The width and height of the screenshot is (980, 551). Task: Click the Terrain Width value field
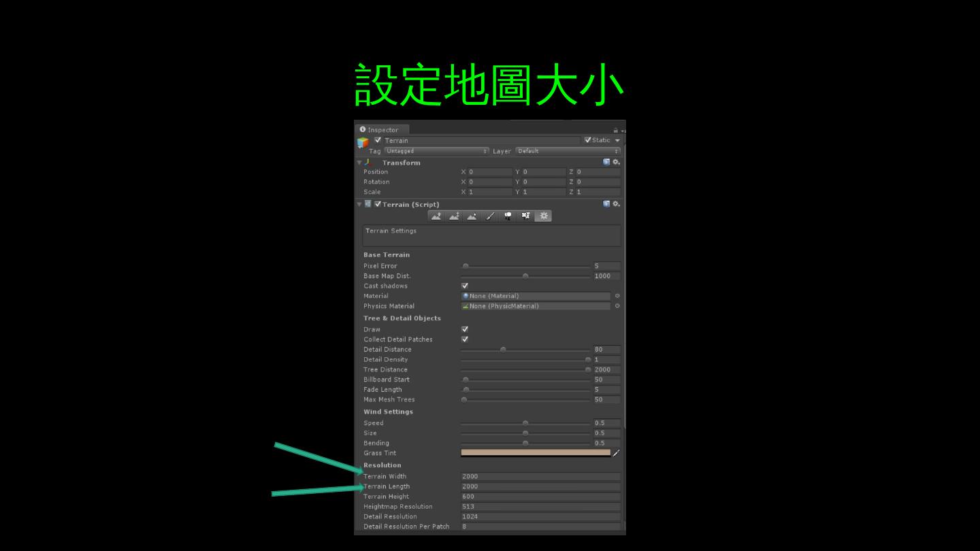tap(541, 476)
